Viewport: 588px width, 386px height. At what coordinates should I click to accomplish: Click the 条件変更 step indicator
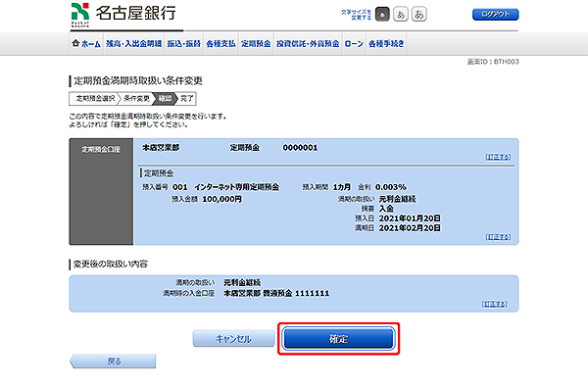pos(136,99)
